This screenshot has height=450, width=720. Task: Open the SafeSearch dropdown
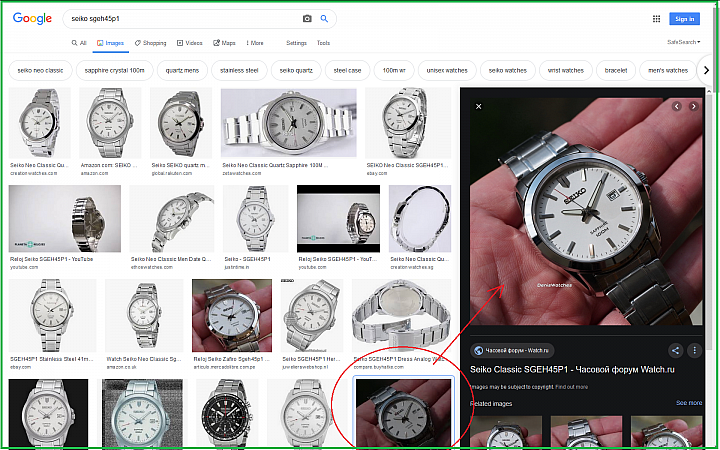tap(684, 42)
